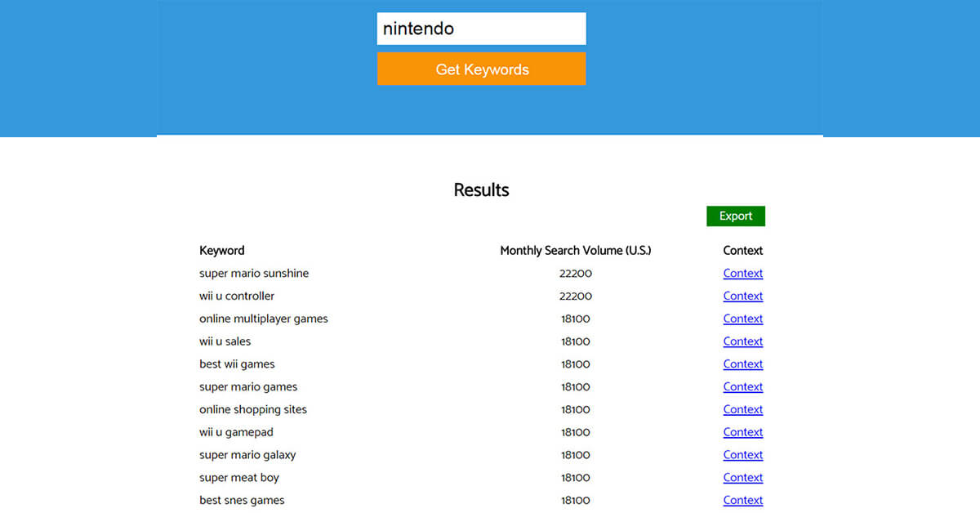This screenshot has height=513, width=980.
Task: Select the keyword "online multiplayer games"
Action: (x=264, y=319)
